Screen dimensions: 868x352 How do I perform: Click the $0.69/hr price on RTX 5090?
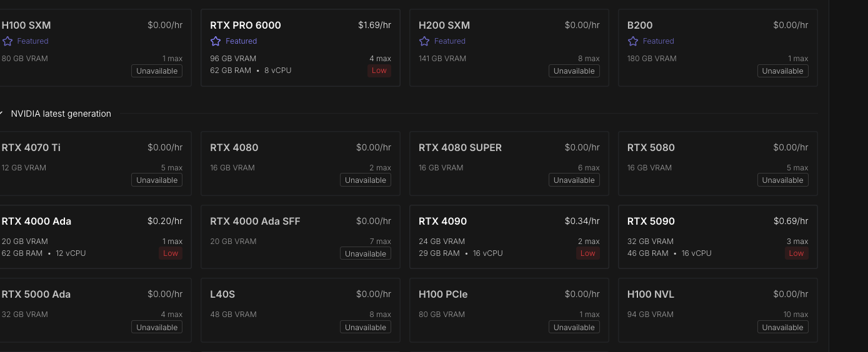tap(791, 222)
